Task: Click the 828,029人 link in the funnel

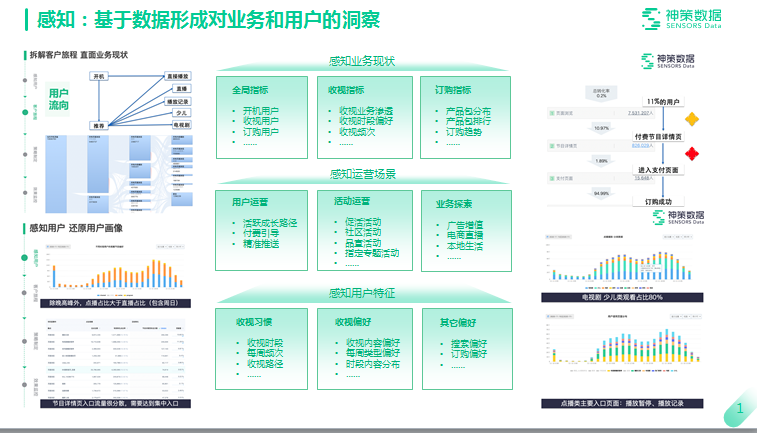Action: pyautogui.click(x=643, y=145)
